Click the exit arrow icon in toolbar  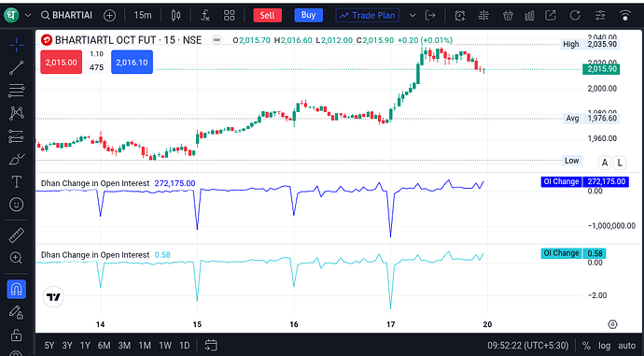point(430,16)
